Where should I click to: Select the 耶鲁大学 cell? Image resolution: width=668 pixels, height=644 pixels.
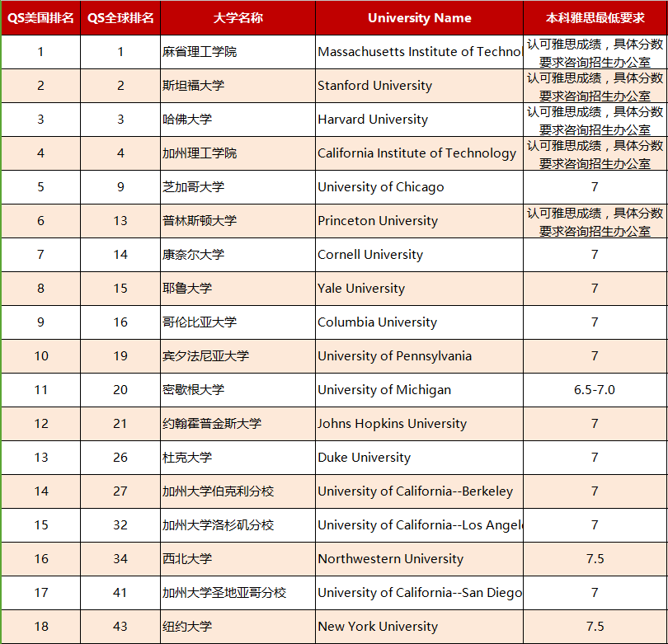238,289
